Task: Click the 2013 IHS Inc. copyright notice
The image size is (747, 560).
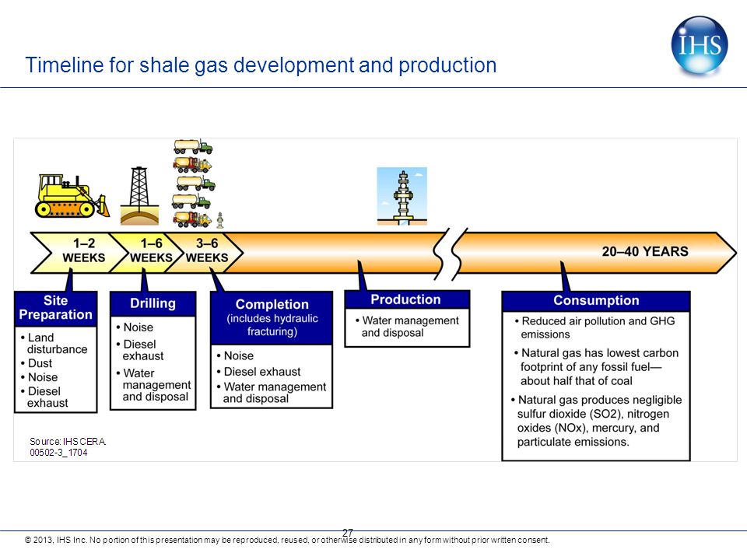Action: pyautogui.click(x=287, y=540)
